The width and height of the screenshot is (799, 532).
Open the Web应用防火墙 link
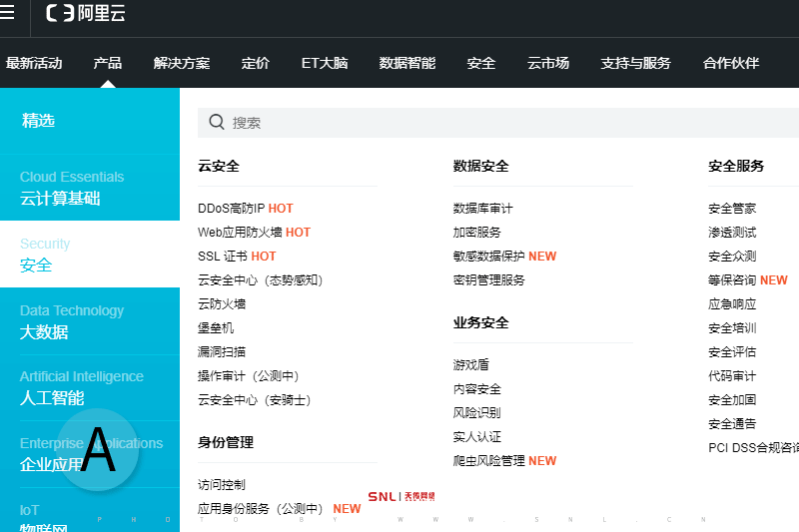point(240,233)
